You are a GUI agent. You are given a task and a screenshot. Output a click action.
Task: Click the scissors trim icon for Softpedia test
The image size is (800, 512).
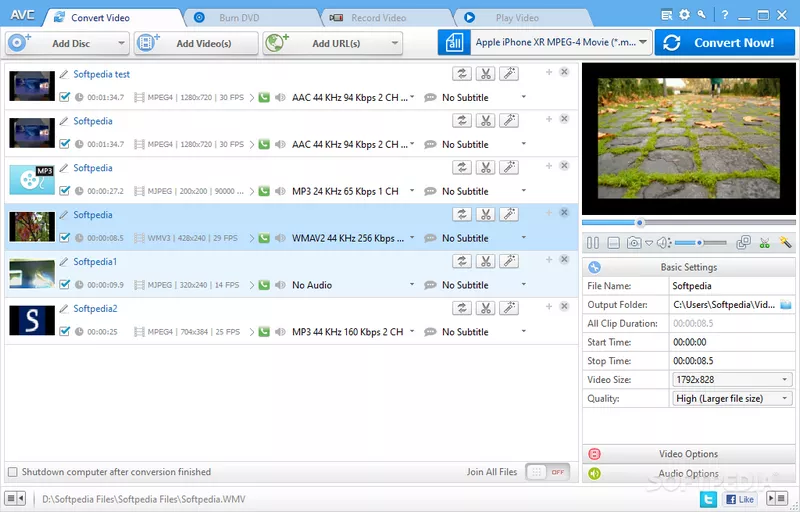[485, 73]
